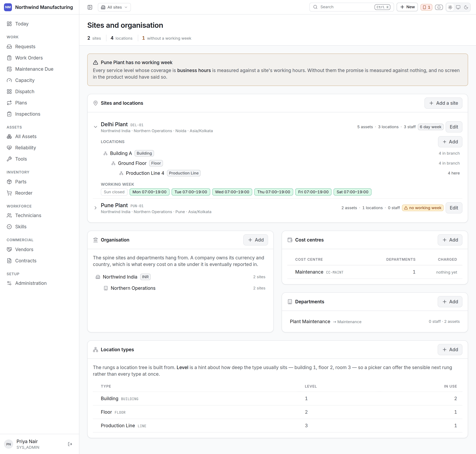This screenshot has height=454, width=476.
Task: Edit the Pune Plant site
Action: click(x=454, y=208)
